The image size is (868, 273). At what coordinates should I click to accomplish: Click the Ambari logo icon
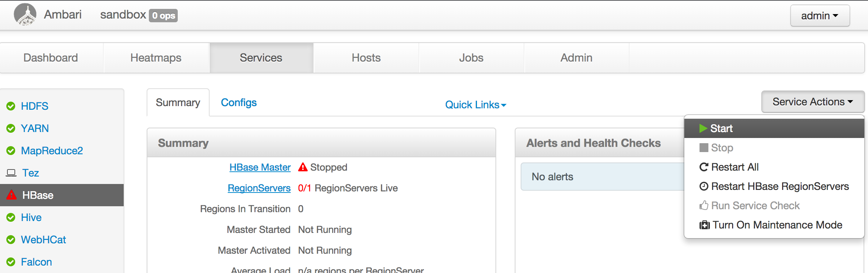[25, 14]
